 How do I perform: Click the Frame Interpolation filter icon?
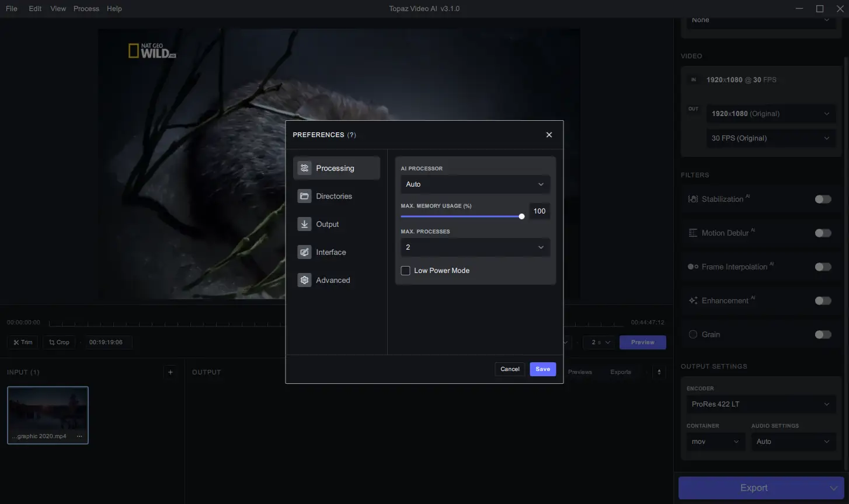[693, 267]
